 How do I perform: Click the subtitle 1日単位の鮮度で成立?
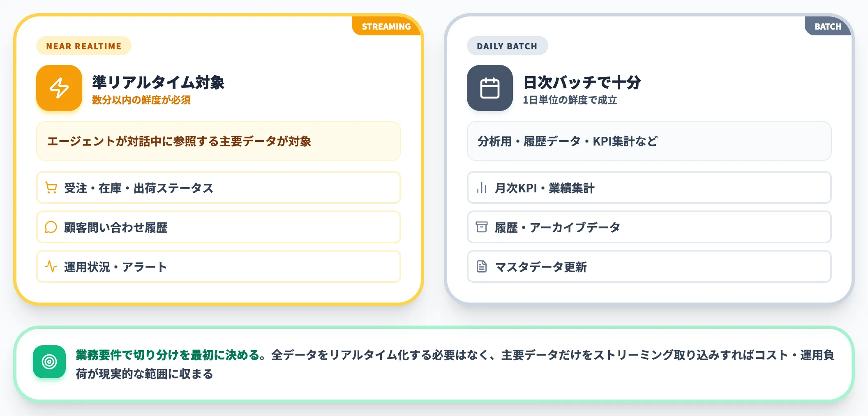click(570, 100)
